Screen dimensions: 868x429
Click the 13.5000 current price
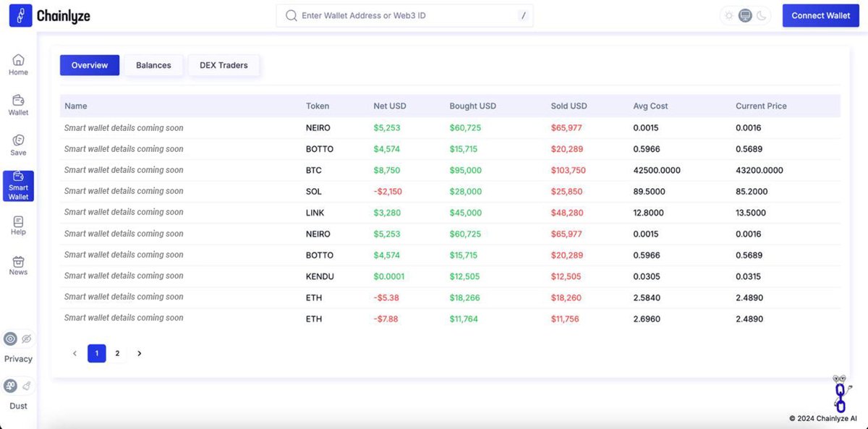[x=752, y=213]
